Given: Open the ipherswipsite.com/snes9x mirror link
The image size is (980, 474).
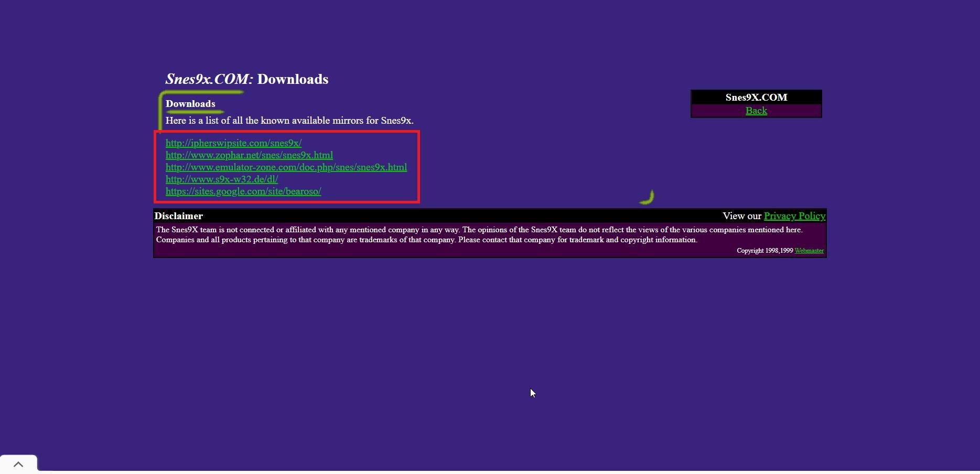Looking at the screenshot, I should 233,143.
